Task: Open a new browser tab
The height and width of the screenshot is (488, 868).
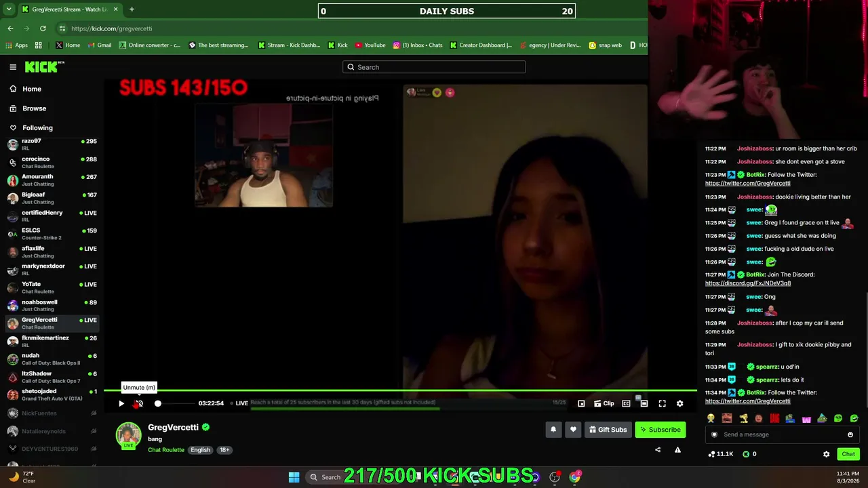Action: (132, 9)
